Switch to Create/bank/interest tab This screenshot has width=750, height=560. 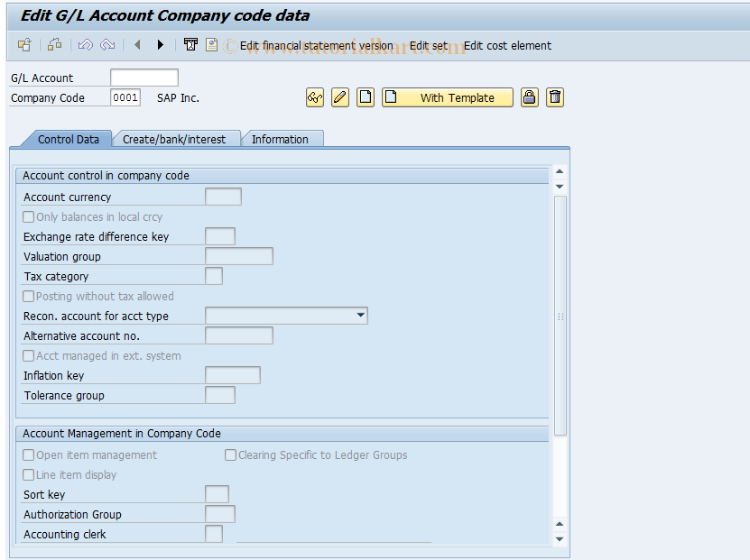coord(176,139)
